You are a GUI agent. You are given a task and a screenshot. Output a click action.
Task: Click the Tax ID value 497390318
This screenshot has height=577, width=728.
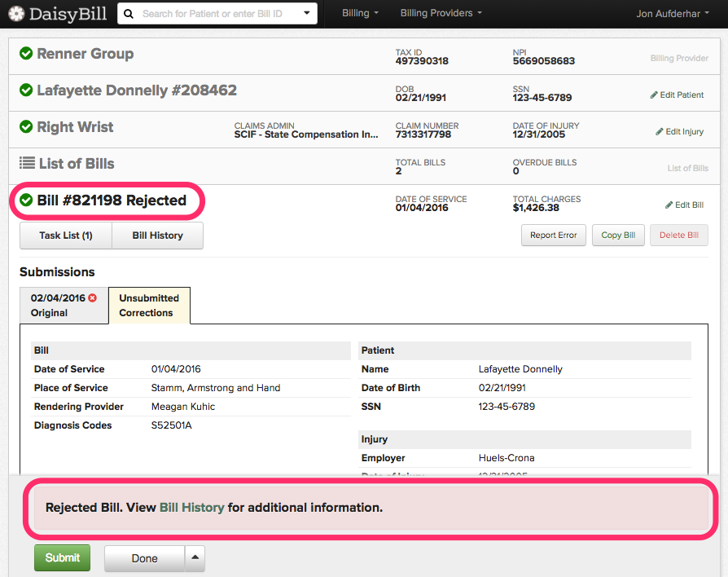pyautogui.click(x=422, y=61)
